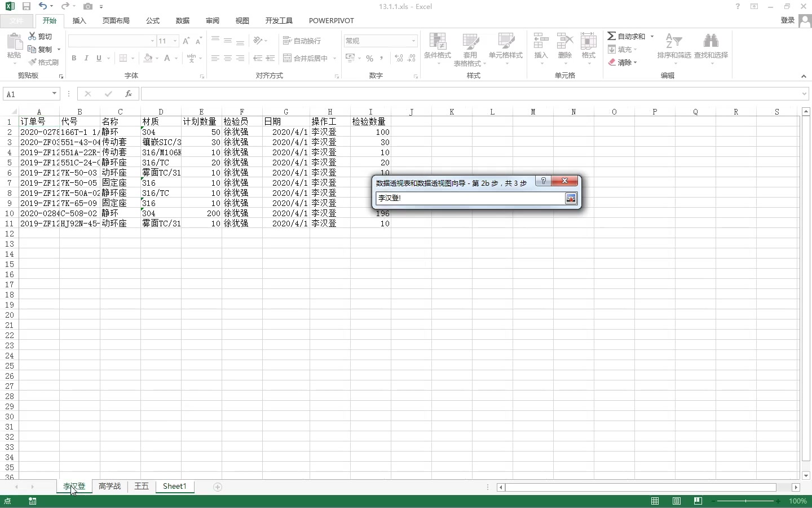Image resolution: width=812 pixels, height=508 pixels.
Task: Click the Redo arrow icon
Action: point(65,7)
